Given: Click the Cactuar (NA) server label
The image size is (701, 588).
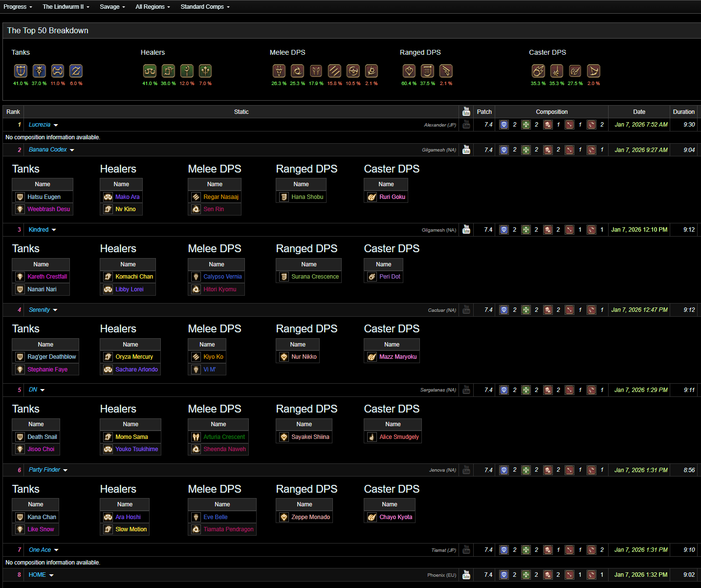Looking at the screenshot, I should click(x=442, y=310).
